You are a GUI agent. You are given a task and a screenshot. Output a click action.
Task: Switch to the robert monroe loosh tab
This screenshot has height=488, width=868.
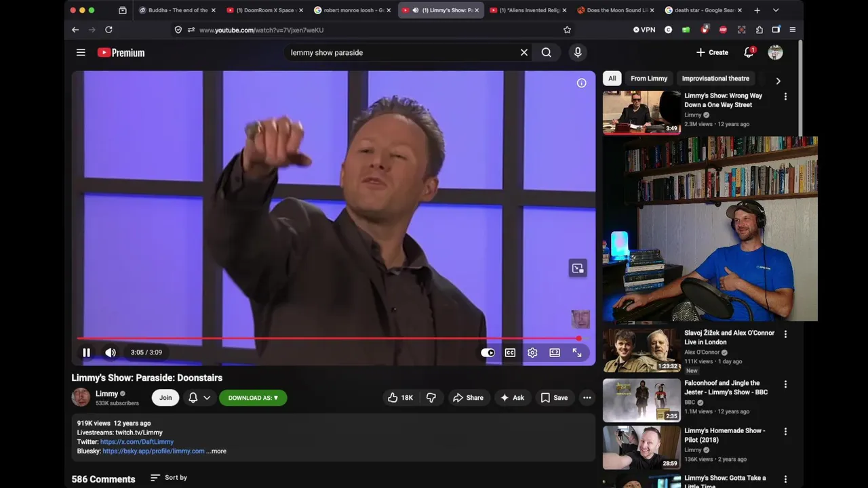pyautogui.click(x=353, y=10)
